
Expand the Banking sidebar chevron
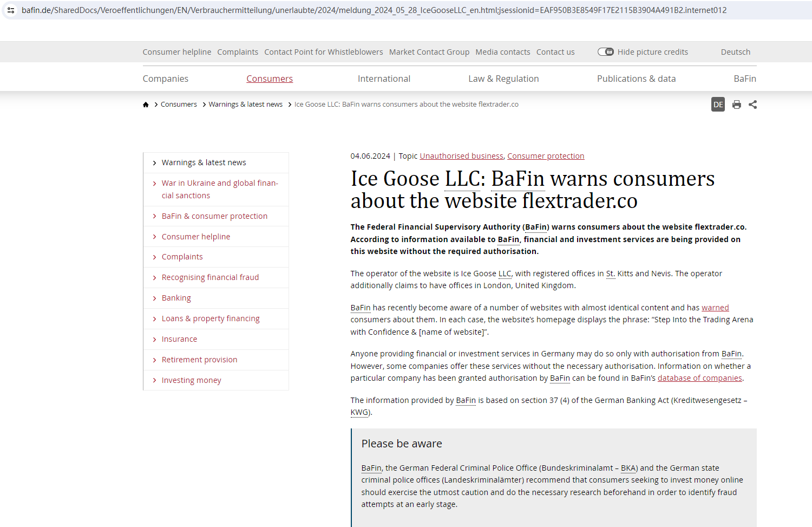tap(154, 298)
